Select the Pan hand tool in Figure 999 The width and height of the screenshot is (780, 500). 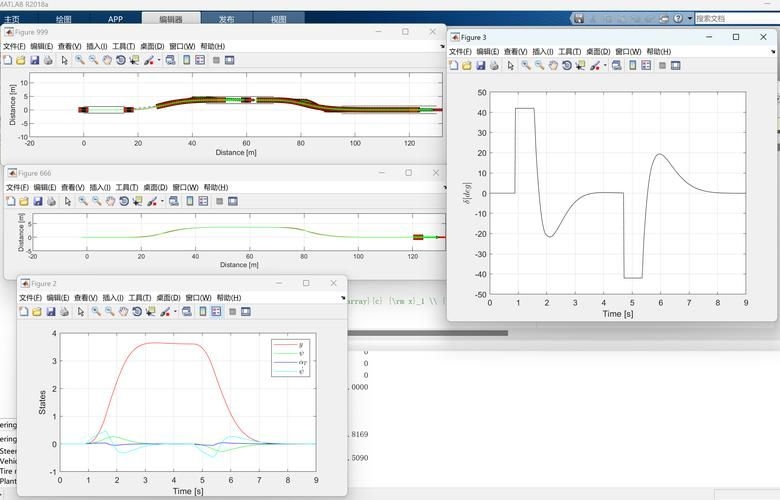[x=106, y=60]
